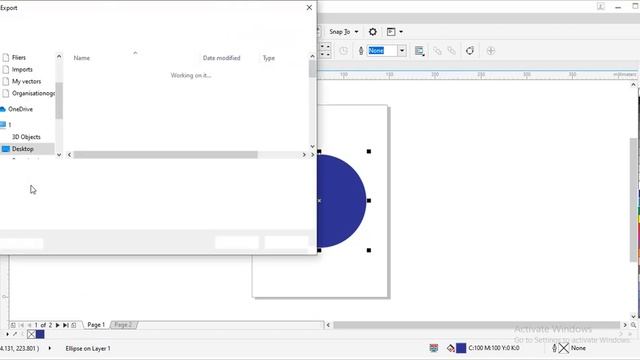Select the outline width field showing None
This screenshot has height=360, width=640.
click(x=382, y=51)
